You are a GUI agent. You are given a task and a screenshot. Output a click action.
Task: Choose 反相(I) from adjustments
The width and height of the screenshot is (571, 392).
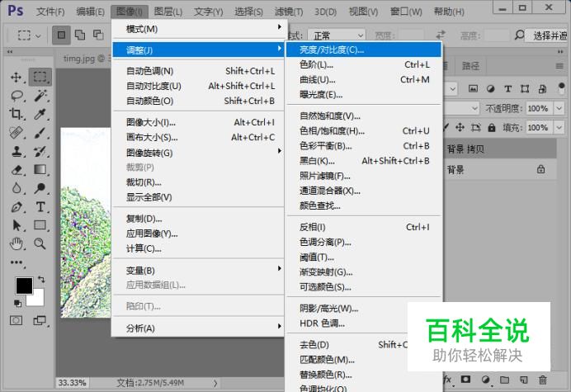[x=364, y=227]
